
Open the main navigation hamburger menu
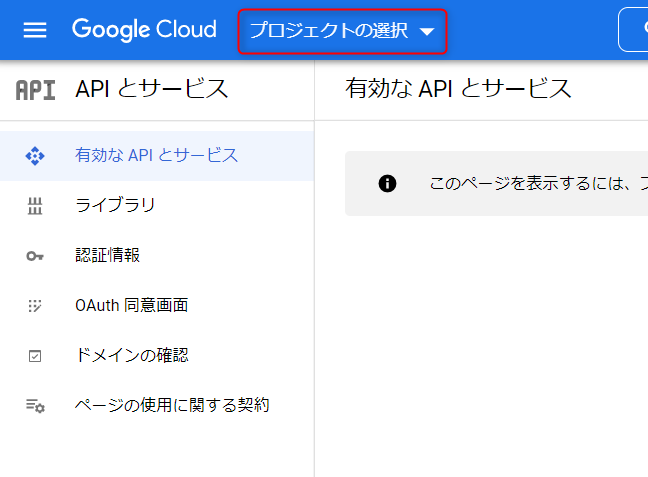pos(35,30)
